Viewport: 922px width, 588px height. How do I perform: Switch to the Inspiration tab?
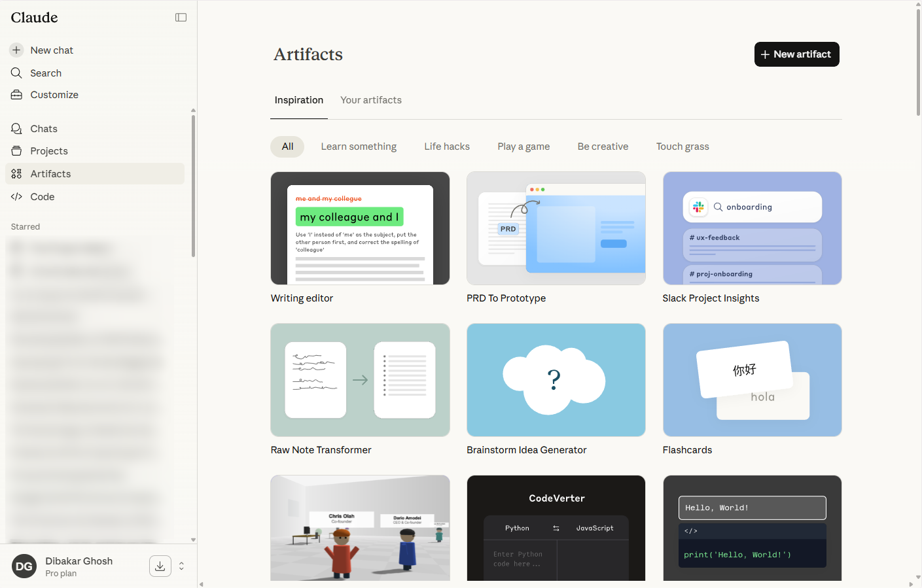tap(299, 100)
